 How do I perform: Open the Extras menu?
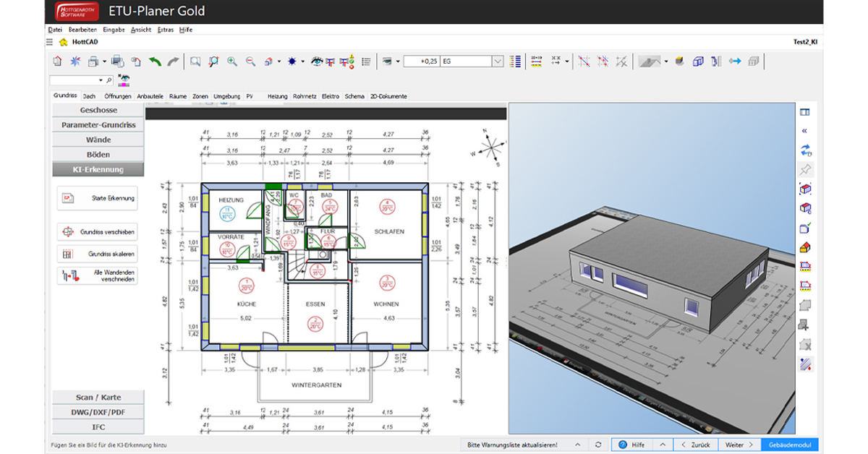coord(166,30)
